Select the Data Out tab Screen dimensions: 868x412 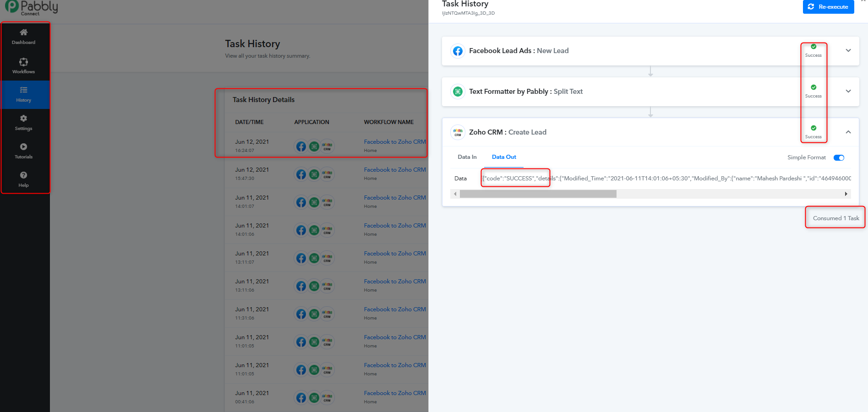(504, 157)
